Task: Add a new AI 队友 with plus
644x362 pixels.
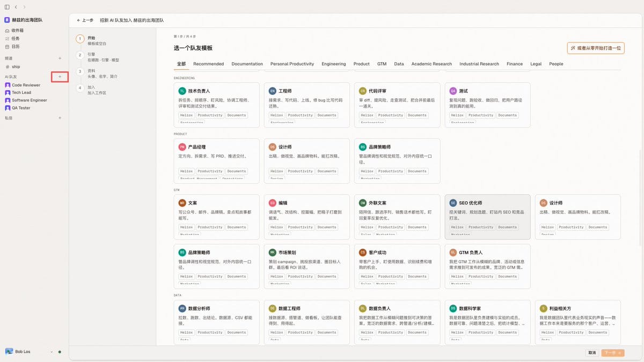Action: (60, 77)
